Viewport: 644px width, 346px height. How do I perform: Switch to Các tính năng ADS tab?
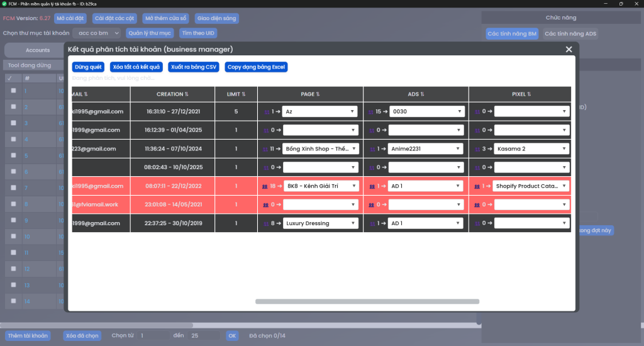coord(570,33)
